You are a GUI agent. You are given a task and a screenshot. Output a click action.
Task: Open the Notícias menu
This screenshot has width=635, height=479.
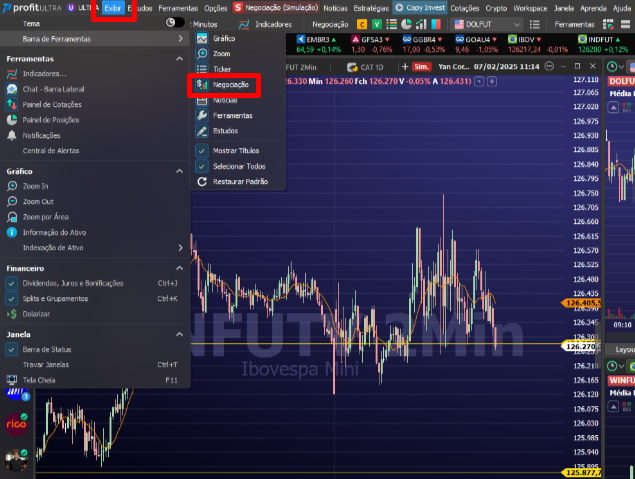335,8
